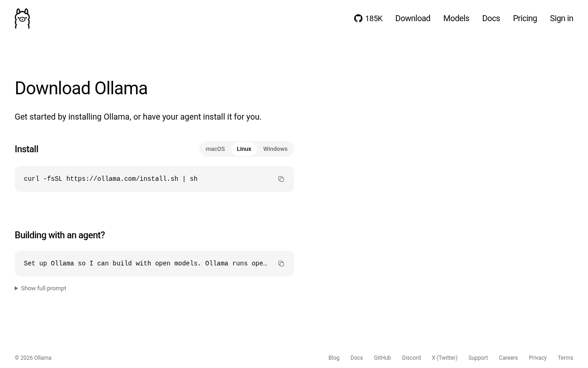The height and width of the screenshot is (368, 588).
Task: Select the Linux install option
Action: pyautogui.click(x=244, y=149)
